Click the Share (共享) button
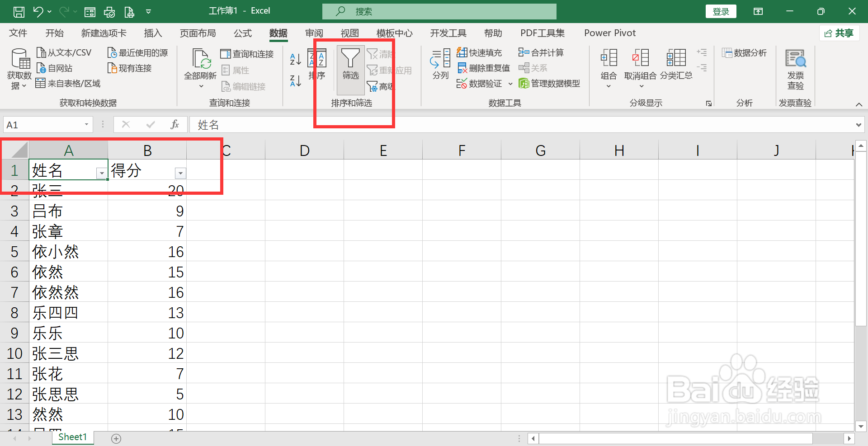Screen dimensions: 868x446 click(x=839, y=33)
